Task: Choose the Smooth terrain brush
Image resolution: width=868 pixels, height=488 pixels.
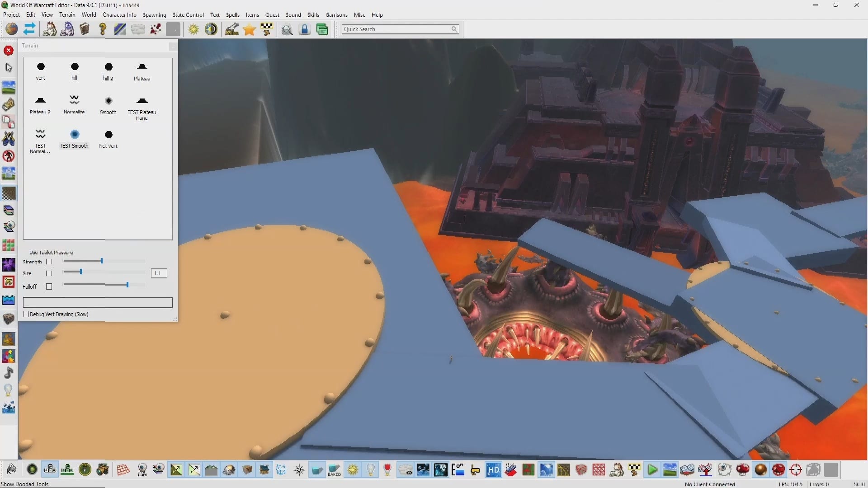Action: tap(108, 104)
